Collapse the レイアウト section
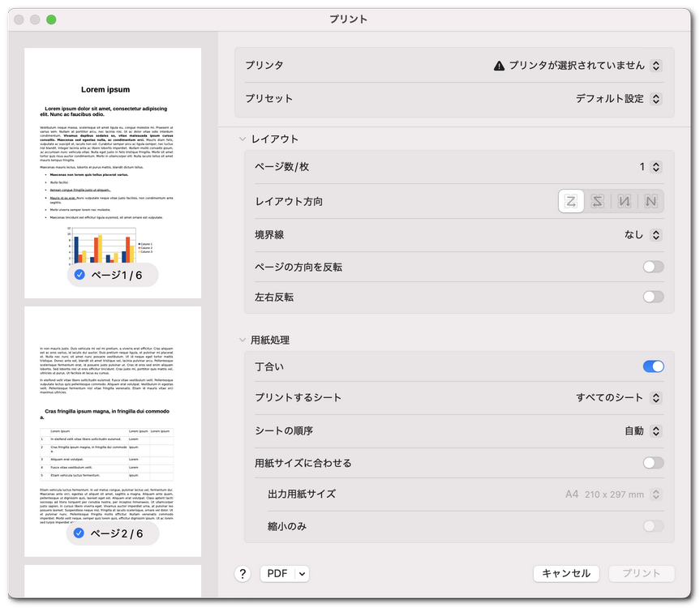The image size is (700, 608). pyautogui.click(x=242, y=138)
